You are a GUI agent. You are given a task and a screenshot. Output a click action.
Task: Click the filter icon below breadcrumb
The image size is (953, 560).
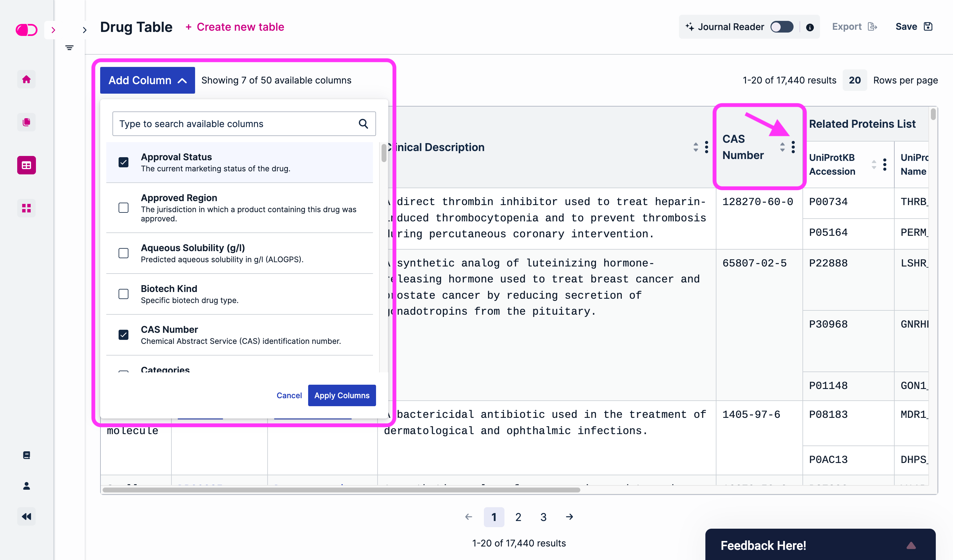click(x=69, y=48)
